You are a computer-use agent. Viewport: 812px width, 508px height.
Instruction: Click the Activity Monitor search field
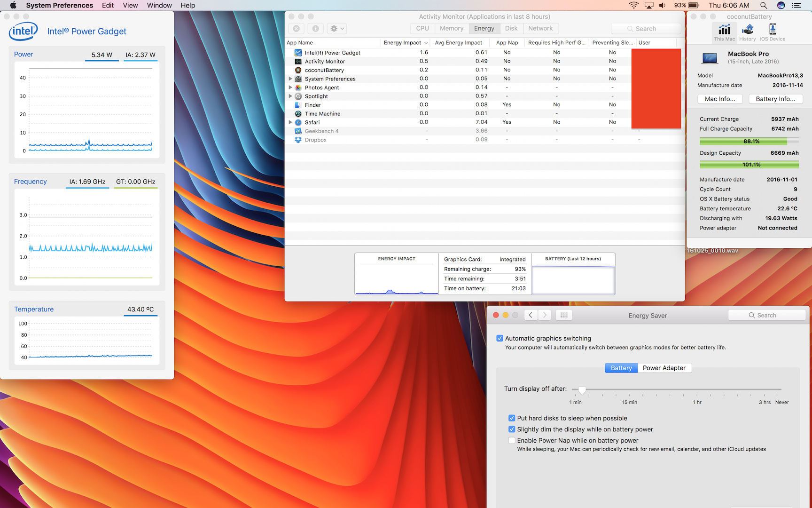coord(646,28)
